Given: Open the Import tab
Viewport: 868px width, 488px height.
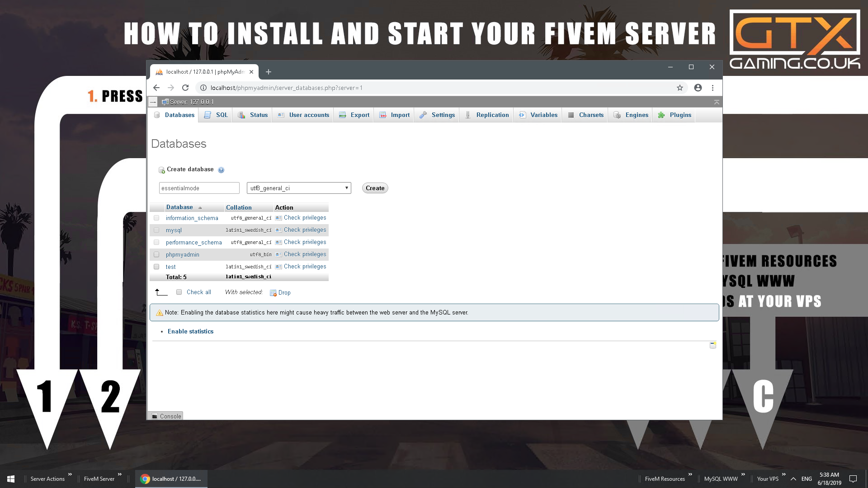Looking at the screenshot, I should [395, 115].
